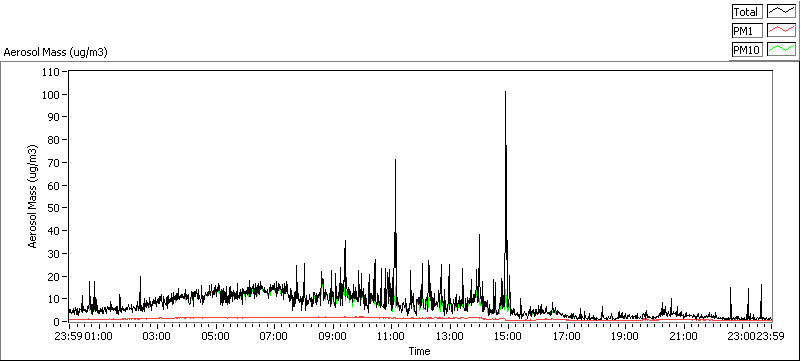
Task: Click the 80 y-axis value
Action: (x=54, y=140)
